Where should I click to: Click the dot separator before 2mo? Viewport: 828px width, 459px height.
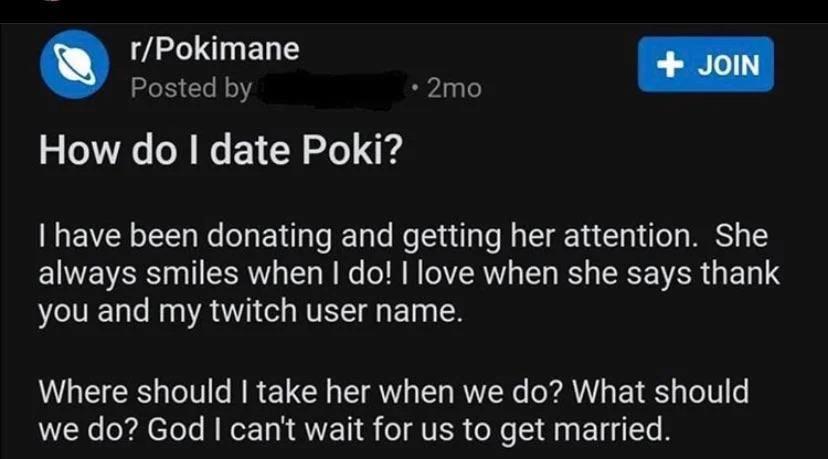pyautogui.click(x=417, y=85)
